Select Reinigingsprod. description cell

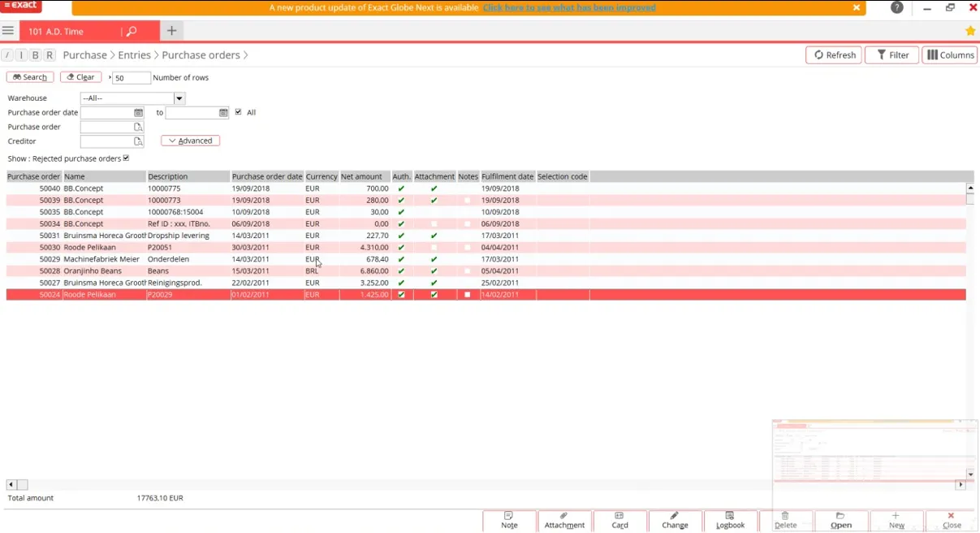pyautogui.click(x=188, y=283)
